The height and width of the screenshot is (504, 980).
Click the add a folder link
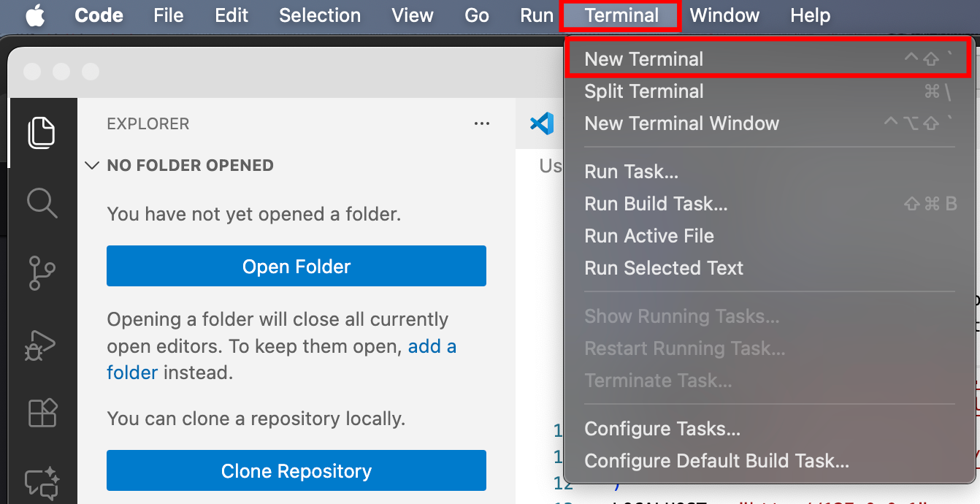point(432,347)
